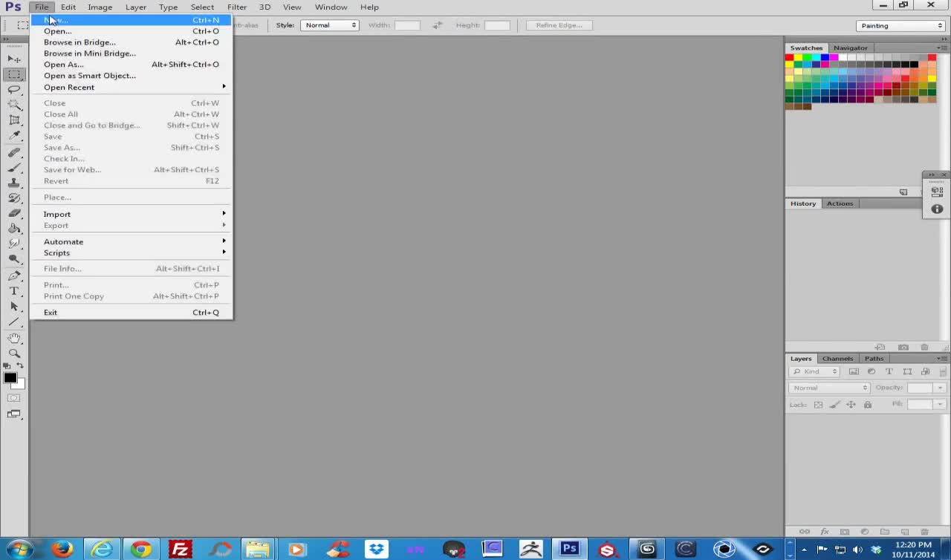Open the Filter menu
The height and width of the screenshot is (560, 951).
pos(237,7)
